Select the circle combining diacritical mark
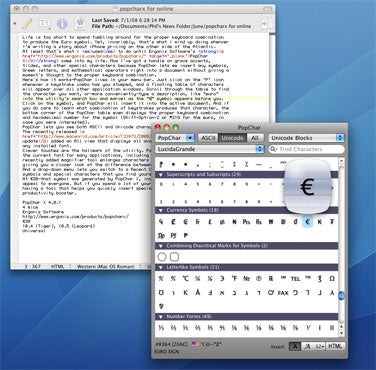 pyautogui.click(x=162, y=257)
